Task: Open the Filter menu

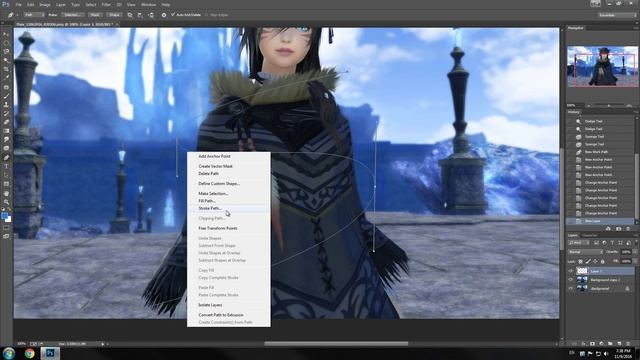Action: pyautogui.click(x=106, y=4)
